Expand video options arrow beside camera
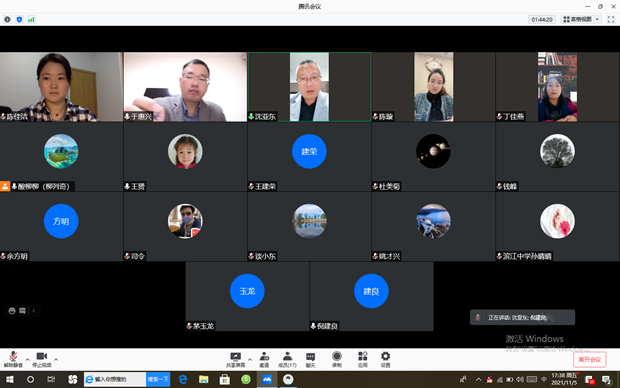 click(56, 360)
